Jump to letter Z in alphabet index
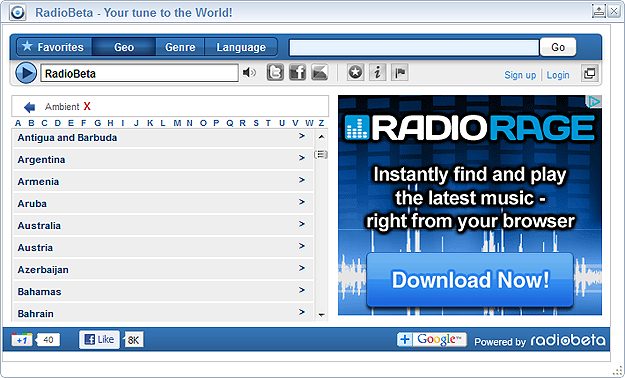625x378 pixels. coord(321,123)
